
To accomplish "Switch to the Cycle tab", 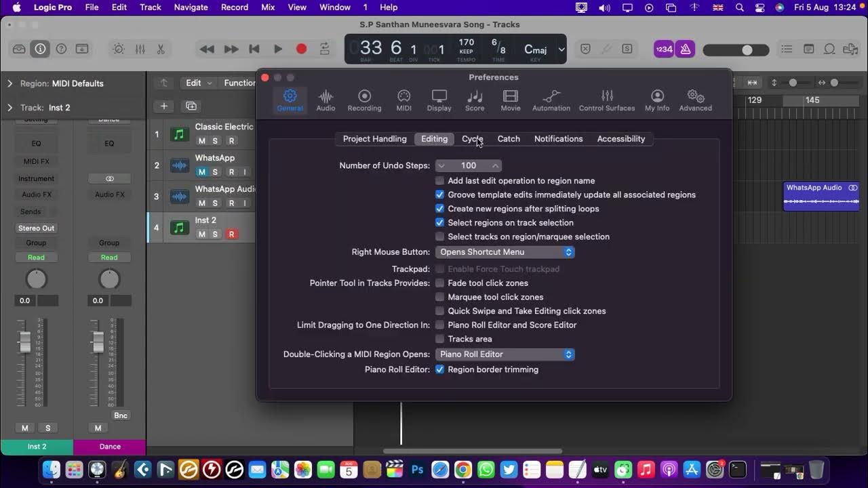I will (x=472, y=138).
